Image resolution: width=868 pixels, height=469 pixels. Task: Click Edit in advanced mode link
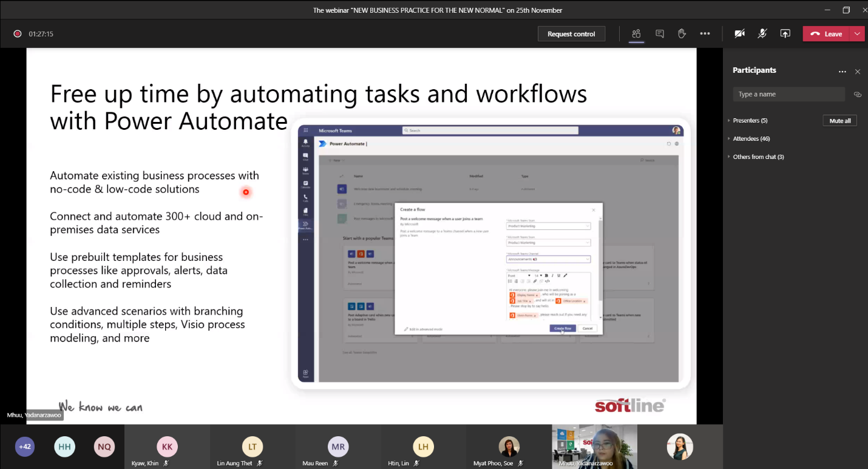424,329
